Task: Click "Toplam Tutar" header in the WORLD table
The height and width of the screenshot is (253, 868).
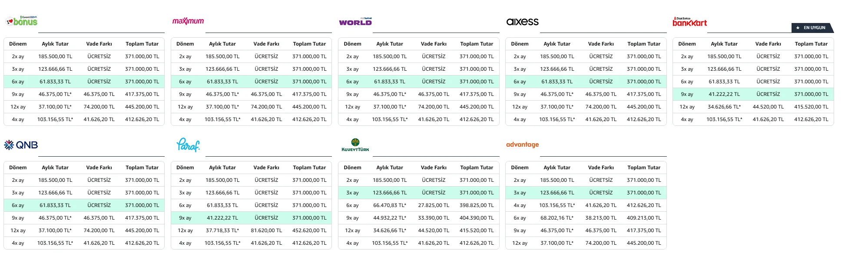Action: [x=477, y=44]
